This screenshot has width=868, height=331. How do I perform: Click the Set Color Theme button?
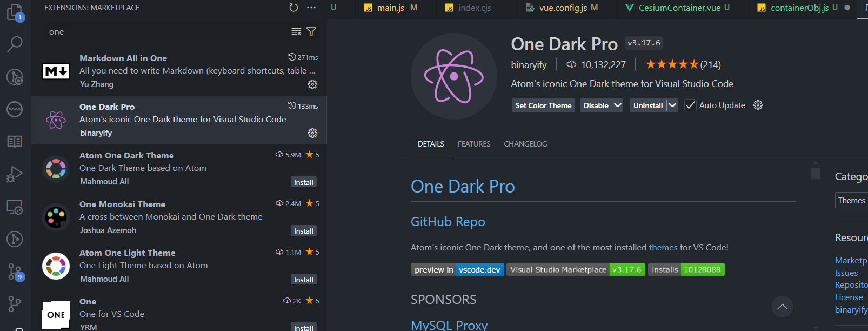[x=543, y=105]
